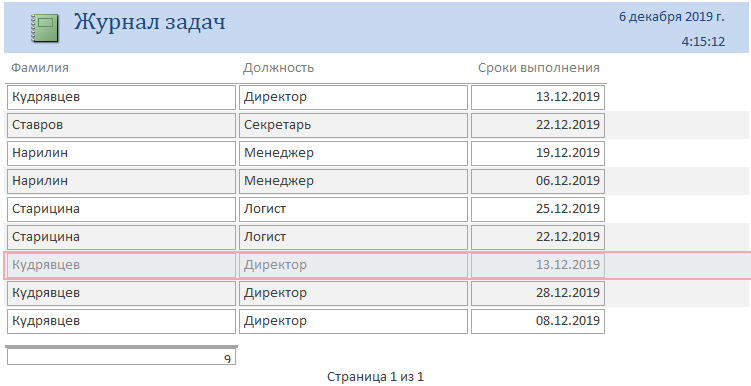The width and height of the screenshot is (751, 386).
Task: Select the Фамилия column header
Action: click(x=40, y=68)
